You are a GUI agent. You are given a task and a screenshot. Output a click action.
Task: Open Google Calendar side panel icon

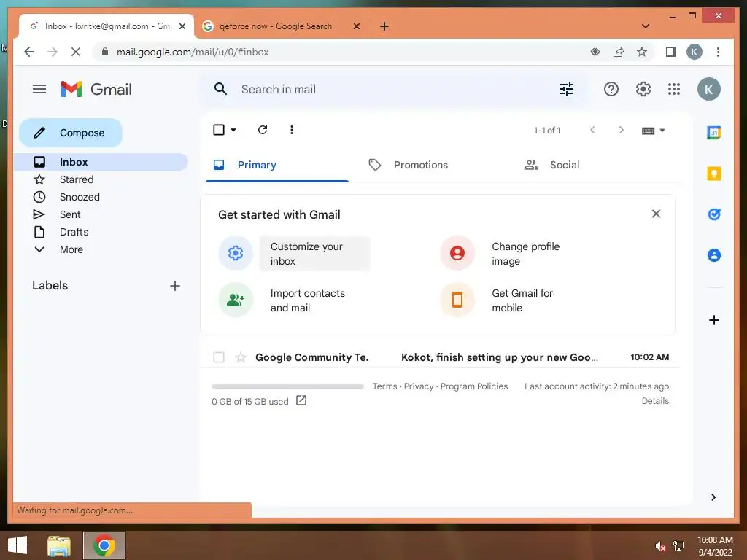(713, 133)
